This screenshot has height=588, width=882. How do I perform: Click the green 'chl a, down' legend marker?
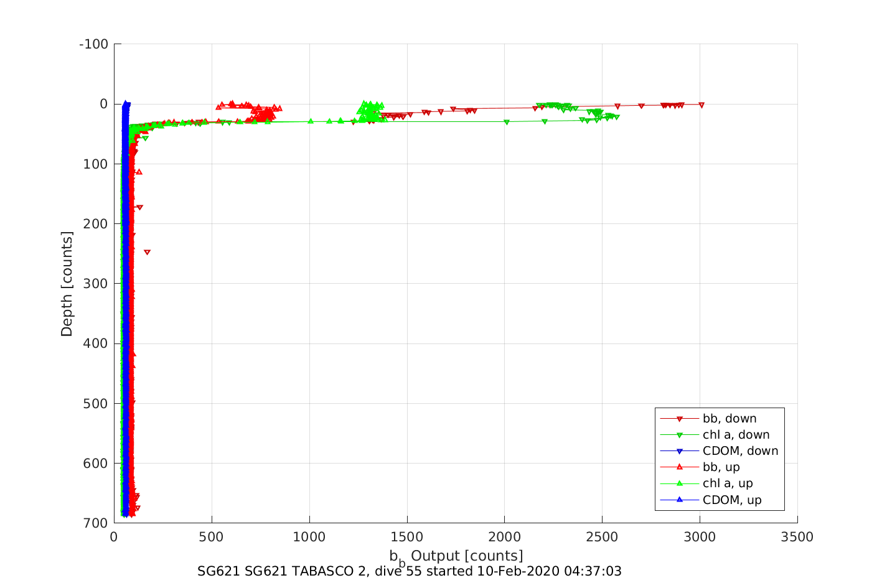680,435
